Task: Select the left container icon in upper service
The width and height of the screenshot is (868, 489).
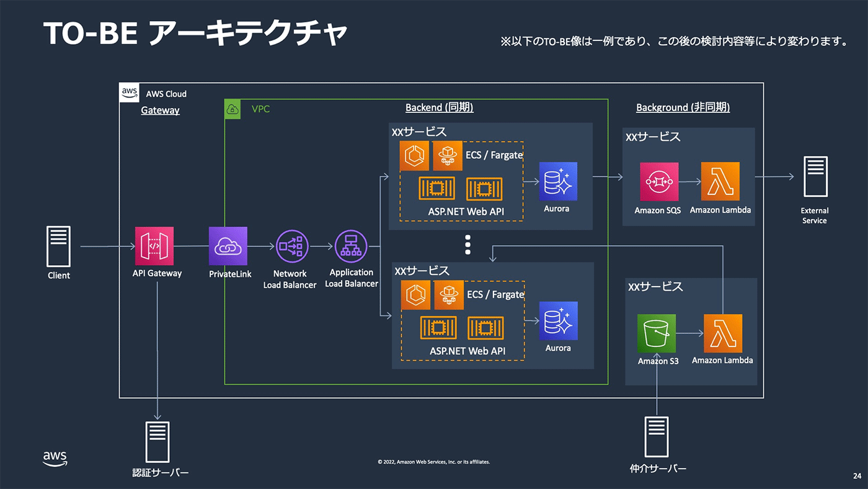Action: pos(437,189)
